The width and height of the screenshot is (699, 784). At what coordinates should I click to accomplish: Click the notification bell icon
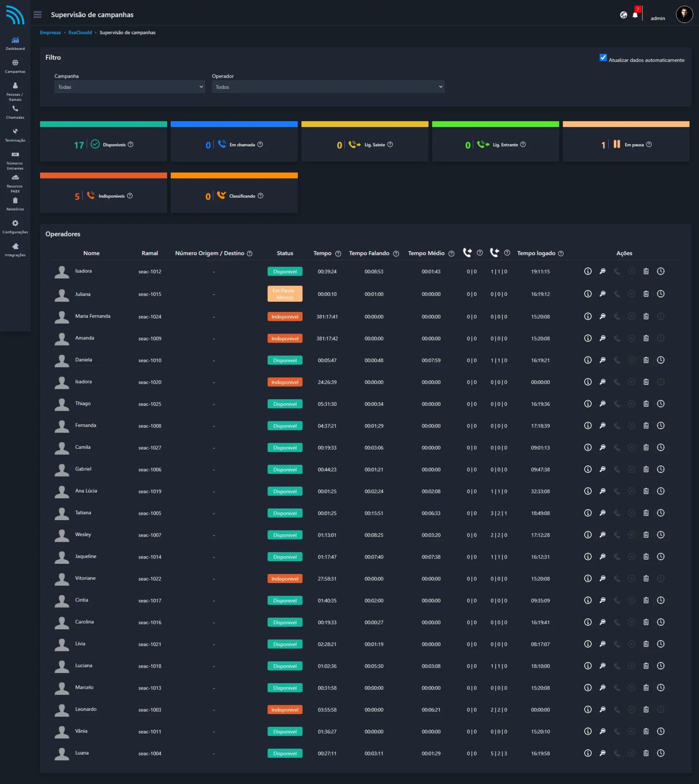(x=635, y=15)
